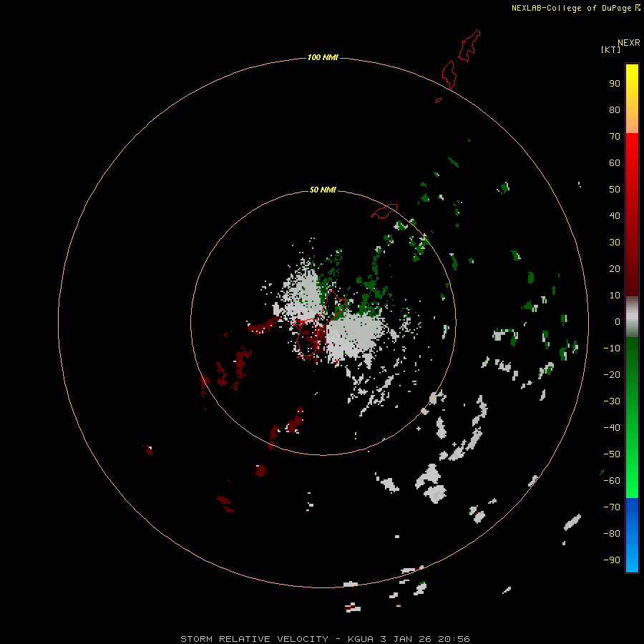Viewport: 644px width, 644px height.
Task: Click the KGUA station identifier in the footer
Action: 361,639
